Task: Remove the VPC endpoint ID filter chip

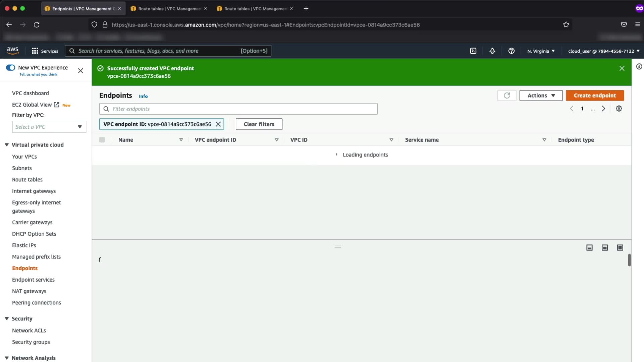Action: (218, 124)
